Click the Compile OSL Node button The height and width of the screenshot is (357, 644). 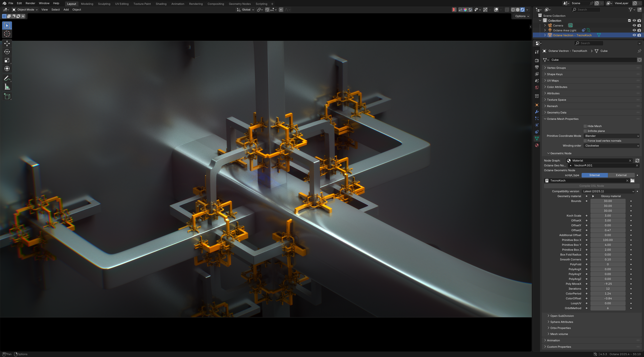[x=591, y=186]
